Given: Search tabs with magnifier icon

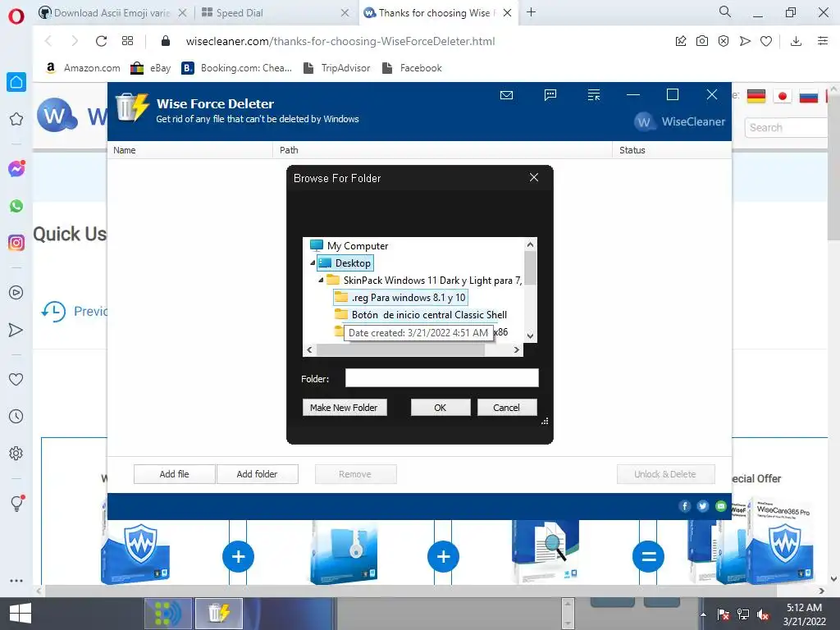Looking at the screenshot, I should [x=725, y=11].
